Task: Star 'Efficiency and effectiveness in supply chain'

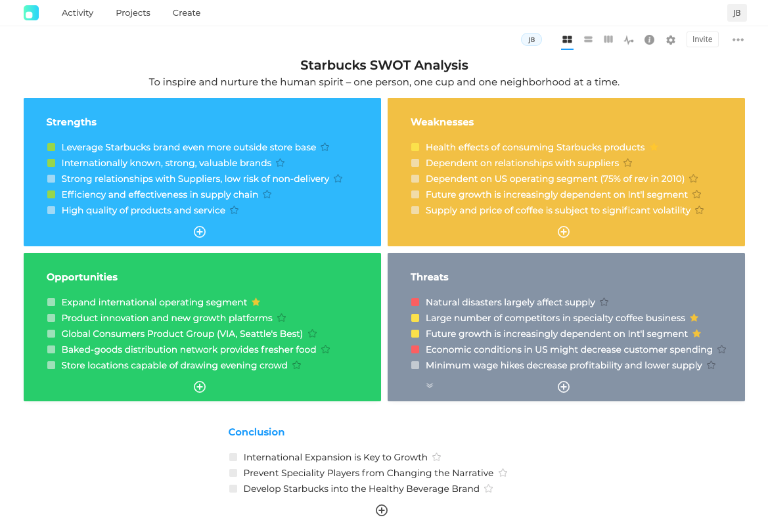Action: [267, 194]
